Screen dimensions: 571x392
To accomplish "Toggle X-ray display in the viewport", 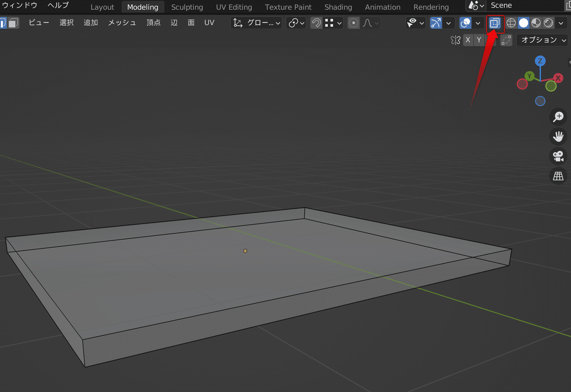I will coord(495,23).
